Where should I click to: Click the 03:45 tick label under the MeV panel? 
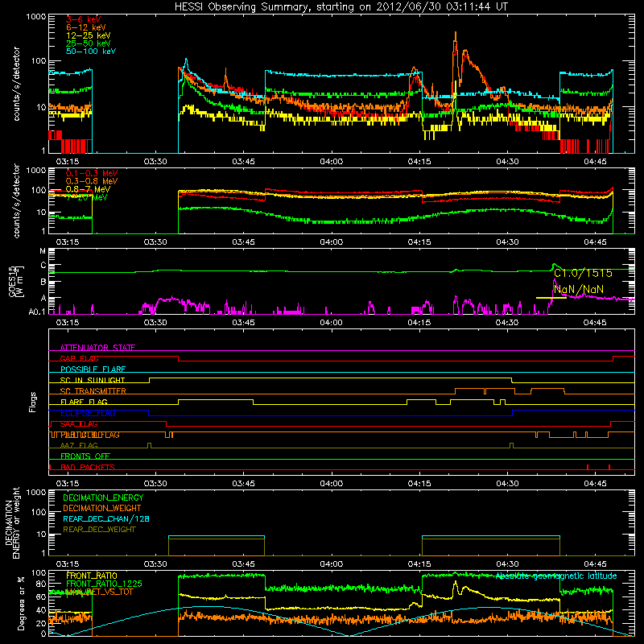(x=244, y=242)
